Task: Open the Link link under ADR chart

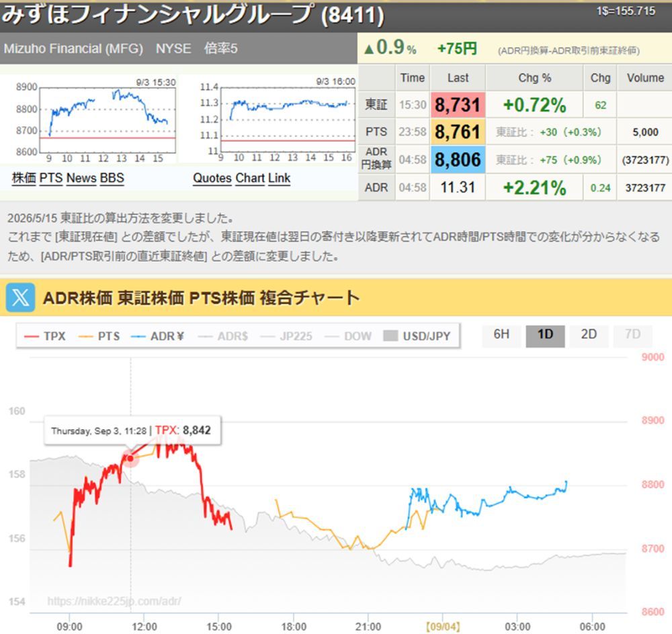Action: [280, 178]
